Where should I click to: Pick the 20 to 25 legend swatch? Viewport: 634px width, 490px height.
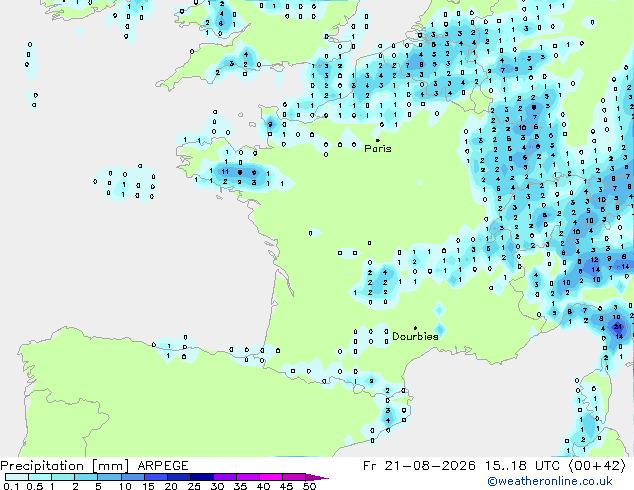coord(179,477)
